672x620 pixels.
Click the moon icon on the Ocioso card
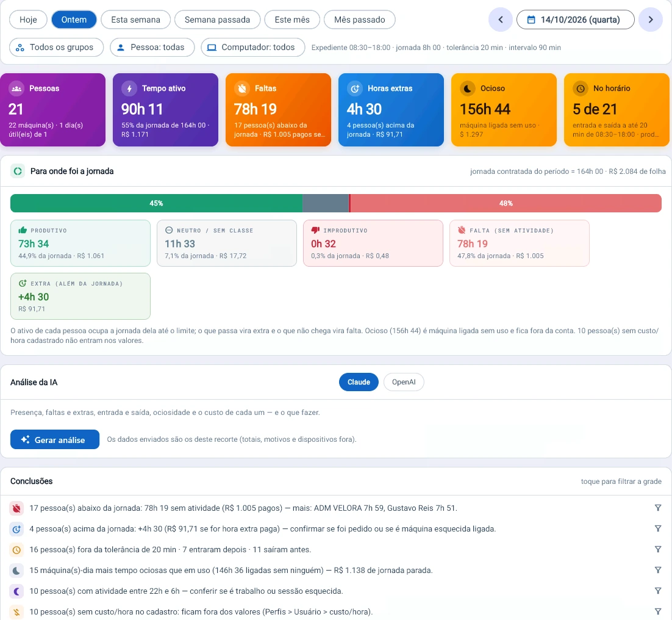coord(468,88)
